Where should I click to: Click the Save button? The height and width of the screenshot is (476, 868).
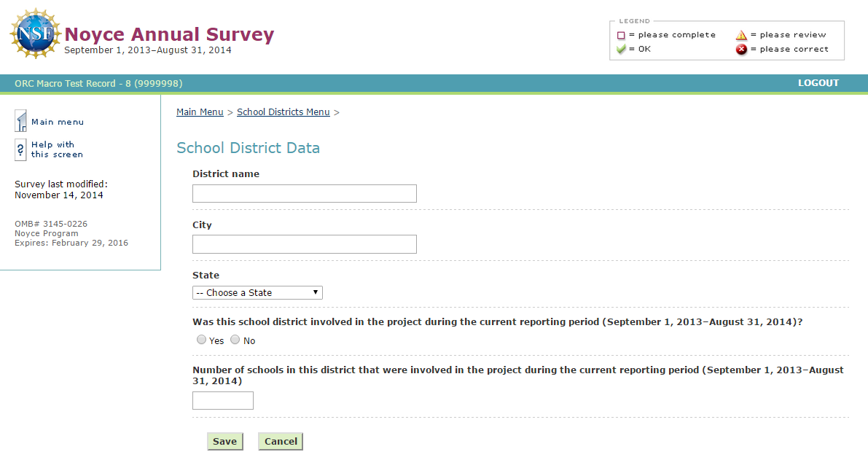coord(224,441)
